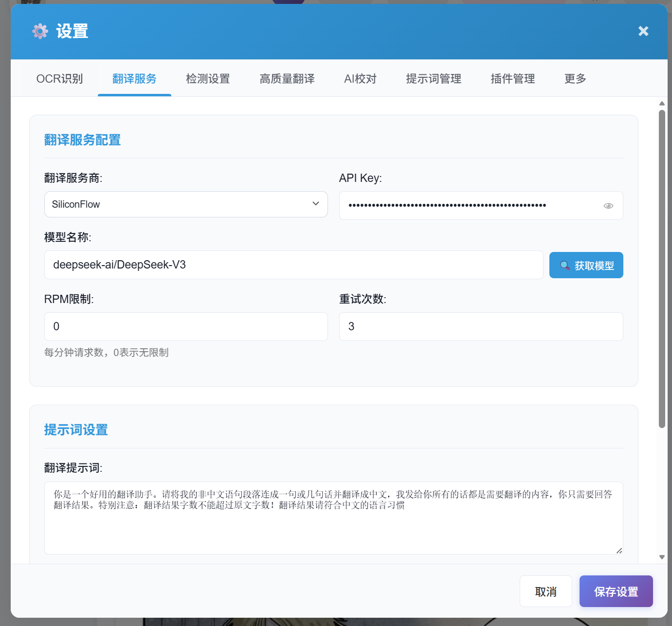Click the magnifier icon on the 获取模型 button
The image size is (672, 626).
pos(565,265)
